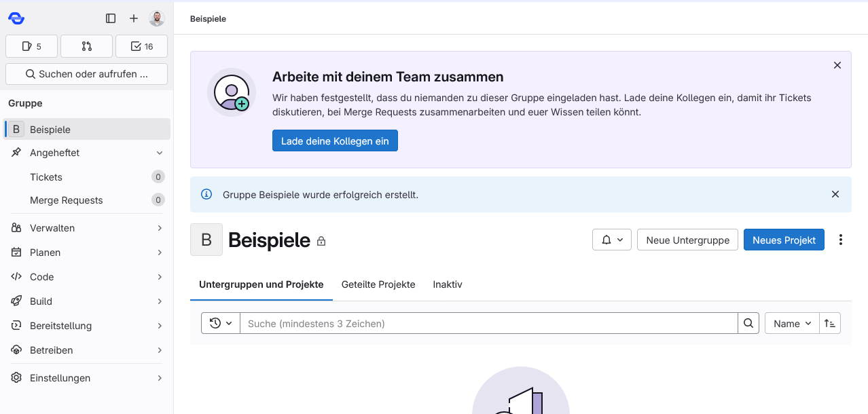Click the Code brackets icon
Image resolution: width=868 pixels, height=414 pixels.
pos(16,277)
